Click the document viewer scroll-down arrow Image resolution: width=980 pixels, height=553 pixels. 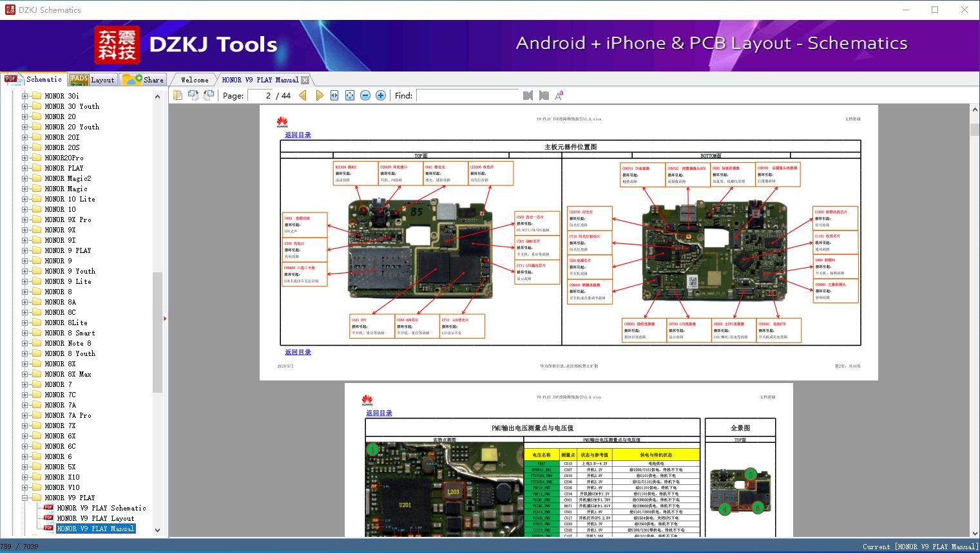pyautogui.click(x=974, y=532)
